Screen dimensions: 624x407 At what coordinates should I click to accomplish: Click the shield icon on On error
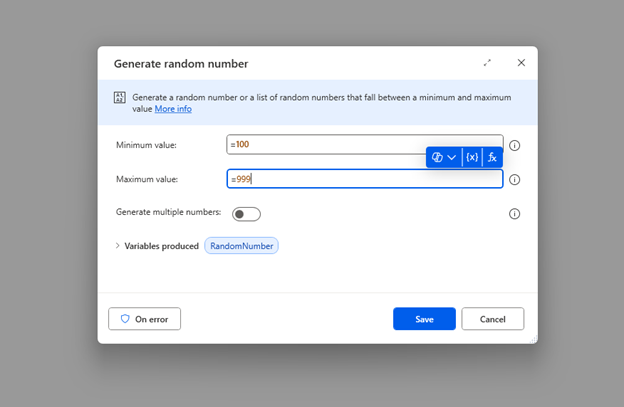[125, 319]
